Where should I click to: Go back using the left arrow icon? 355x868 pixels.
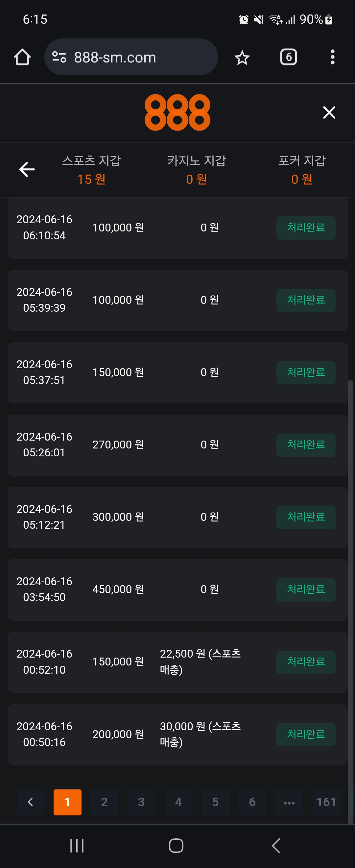(x=27, y=169)
